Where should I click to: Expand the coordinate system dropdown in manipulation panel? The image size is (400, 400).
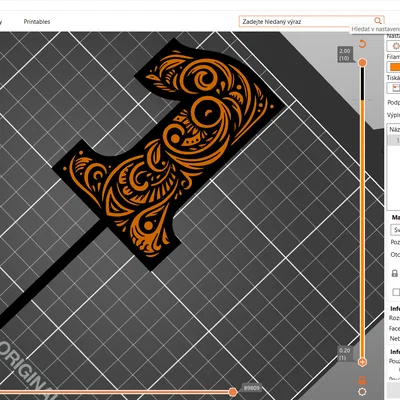tap(395, 230)
